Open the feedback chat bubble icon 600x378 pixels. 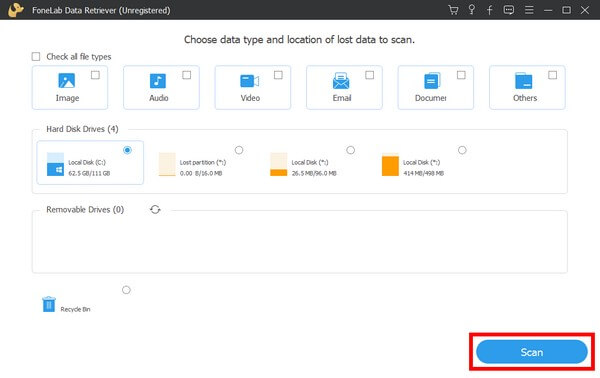pyautogui.click(x=509, y=10)
